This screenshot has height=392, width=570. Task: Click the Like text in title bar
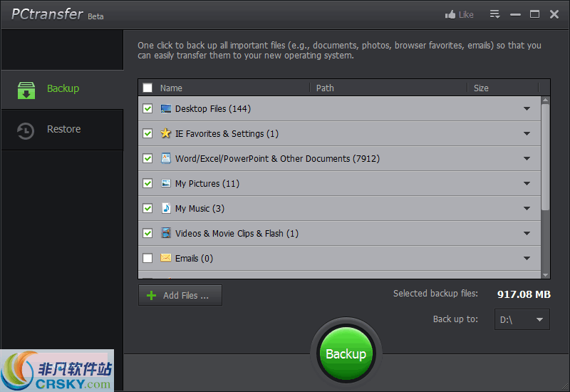466,14
